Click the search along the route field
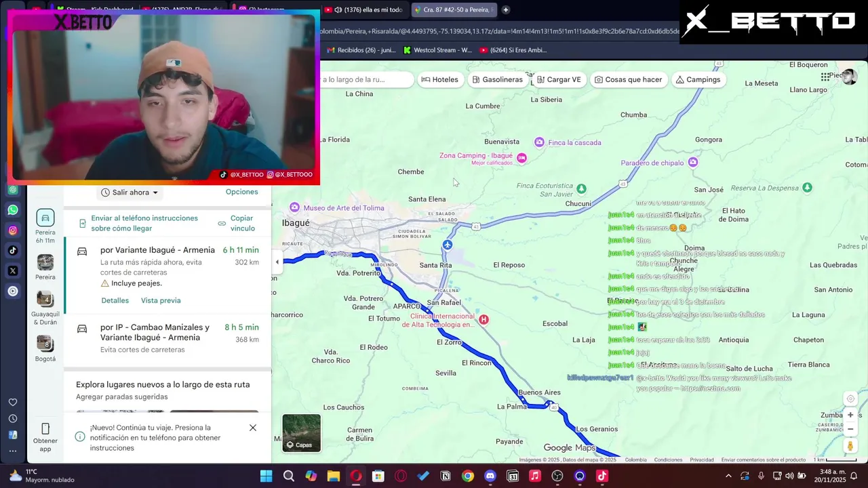The height and width of the screenshot is (488, 868). tap(366, 79)
